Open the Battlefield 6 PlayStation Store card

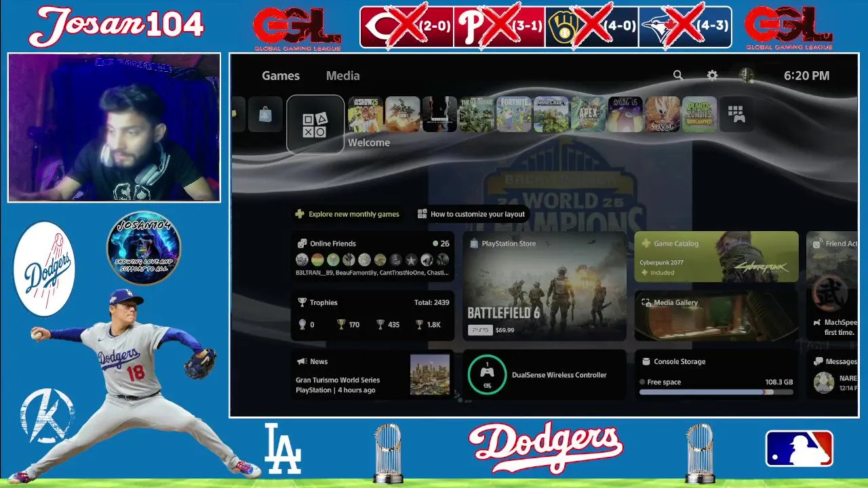pos(545,286)
